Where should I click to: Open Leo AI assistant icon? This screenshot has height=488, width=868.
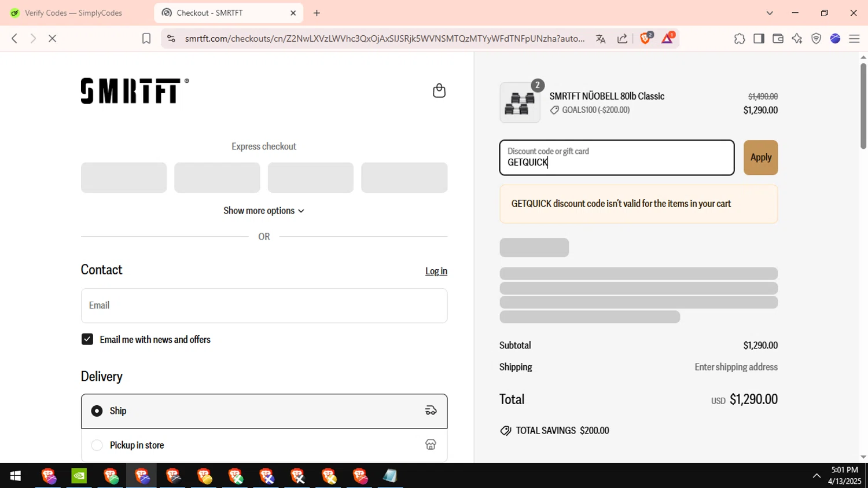click(x=797, y=39)
